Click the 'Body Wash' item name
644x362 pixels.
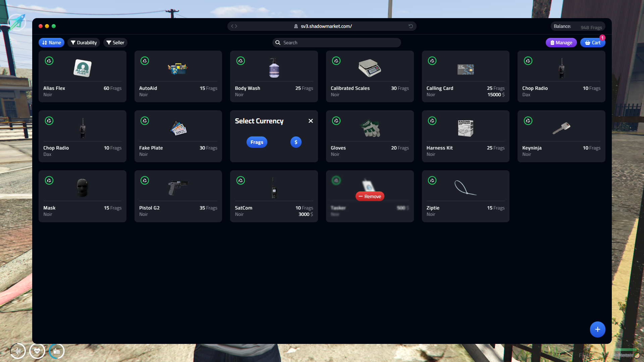tap(248, 88)
